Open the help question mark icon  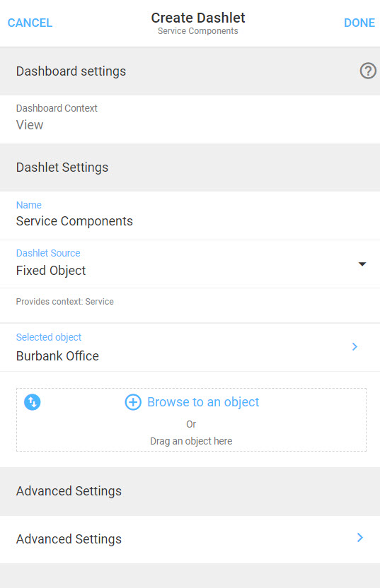coord(368,71)
